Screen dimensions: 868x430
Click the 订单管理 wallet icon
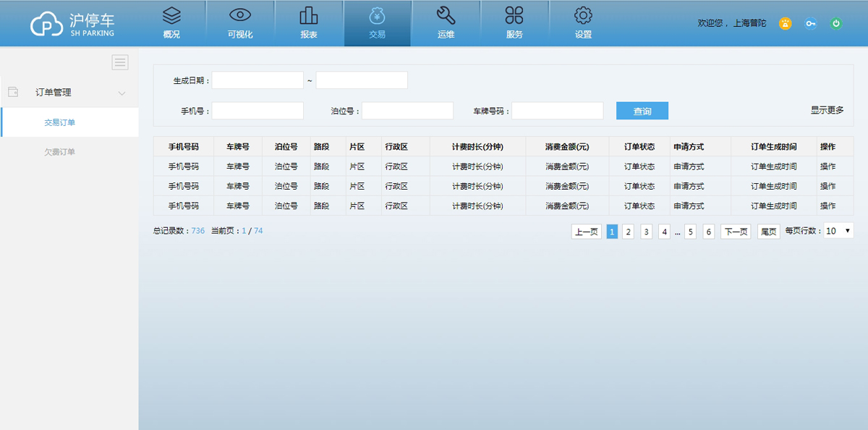[x=13, y=92]
